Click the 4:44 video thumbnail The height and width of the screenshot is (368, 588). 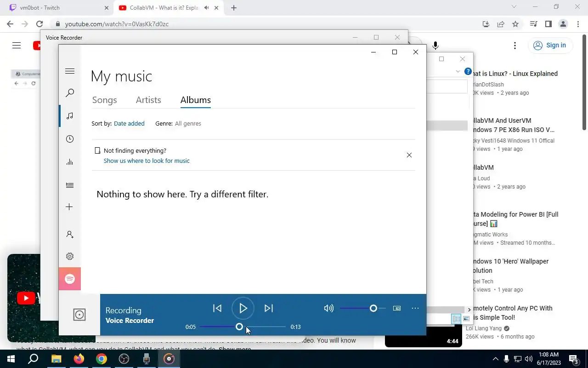point(423,337)
